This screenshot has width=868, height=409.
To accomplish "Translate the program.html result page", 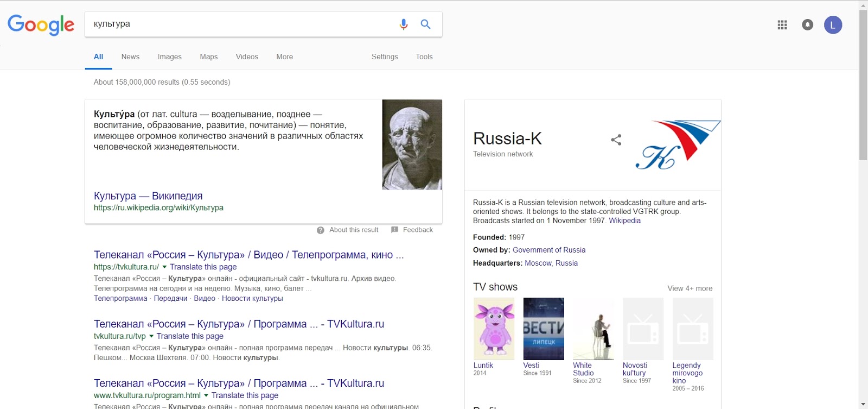I will pyautogui.click(x=245, y=395).
